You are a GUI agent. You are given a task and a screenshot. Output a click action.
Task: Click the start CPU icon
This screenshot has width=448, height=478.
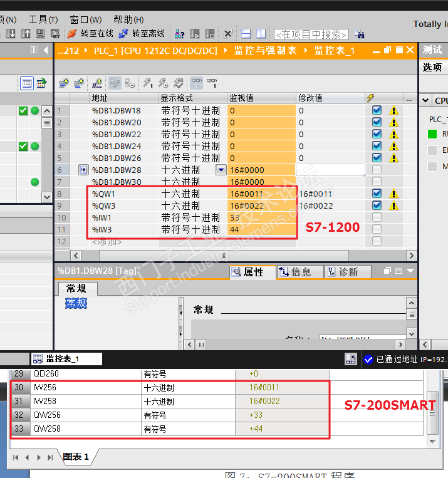(x=195, y=34)
